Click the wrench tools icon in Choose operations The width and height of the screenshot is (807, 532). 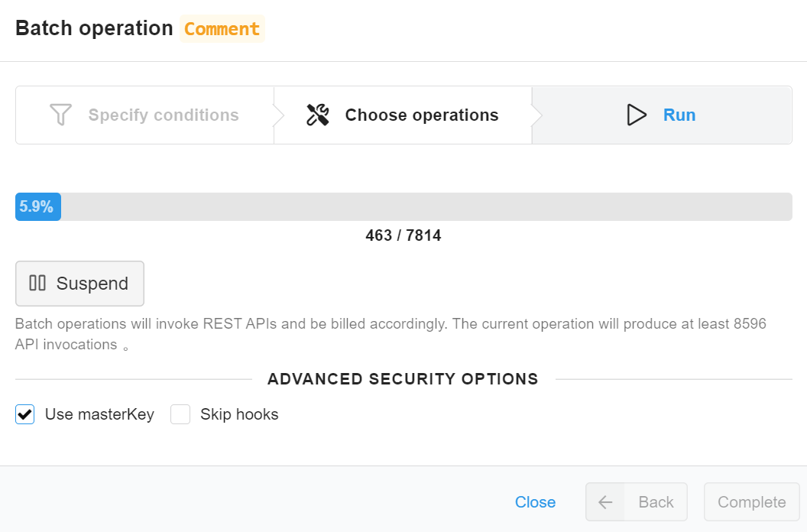(x=318, y=115)
